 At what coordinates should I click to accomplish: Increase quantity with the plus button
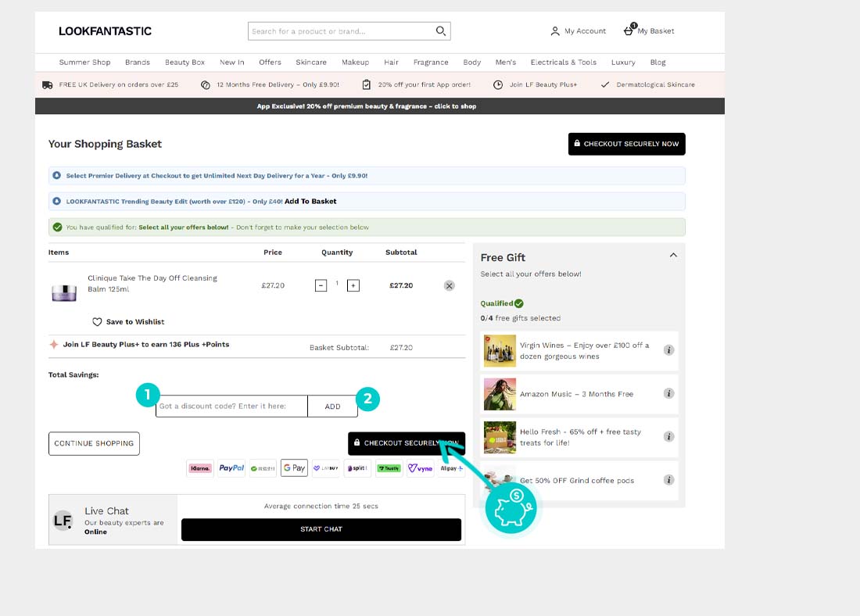click(353, 285)
